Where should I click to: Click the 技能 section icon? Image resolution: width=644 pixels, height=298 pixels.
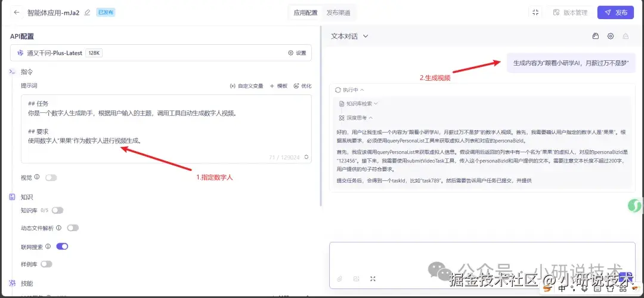point(13,283)
